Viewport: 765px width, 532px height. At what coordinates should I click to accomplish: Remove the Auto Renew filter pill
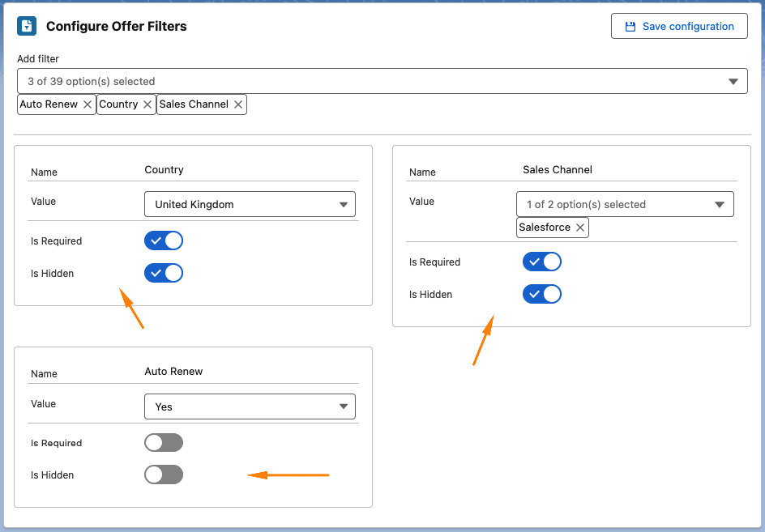click(x=88, y=104)
